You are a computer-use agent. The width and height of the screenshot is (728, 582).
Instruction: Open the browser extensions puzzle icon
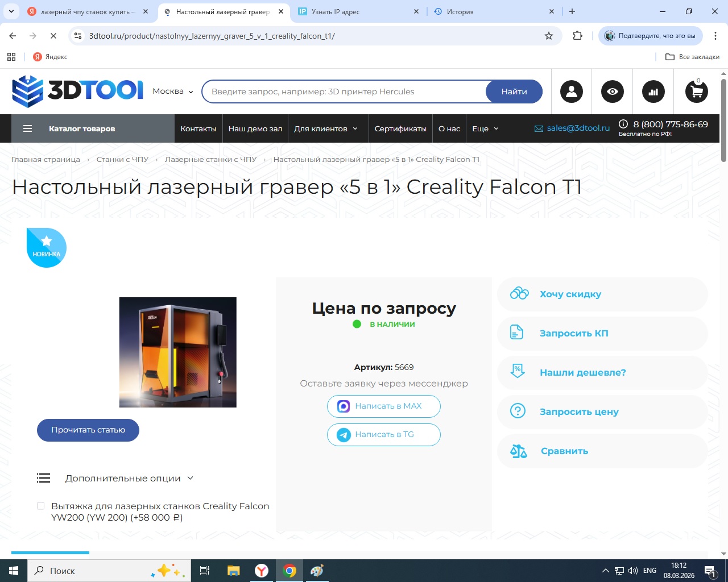578,36
